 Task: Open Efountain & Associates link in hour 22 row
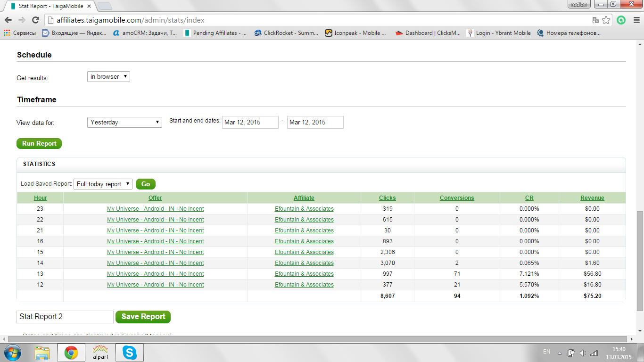click(304, 220)
